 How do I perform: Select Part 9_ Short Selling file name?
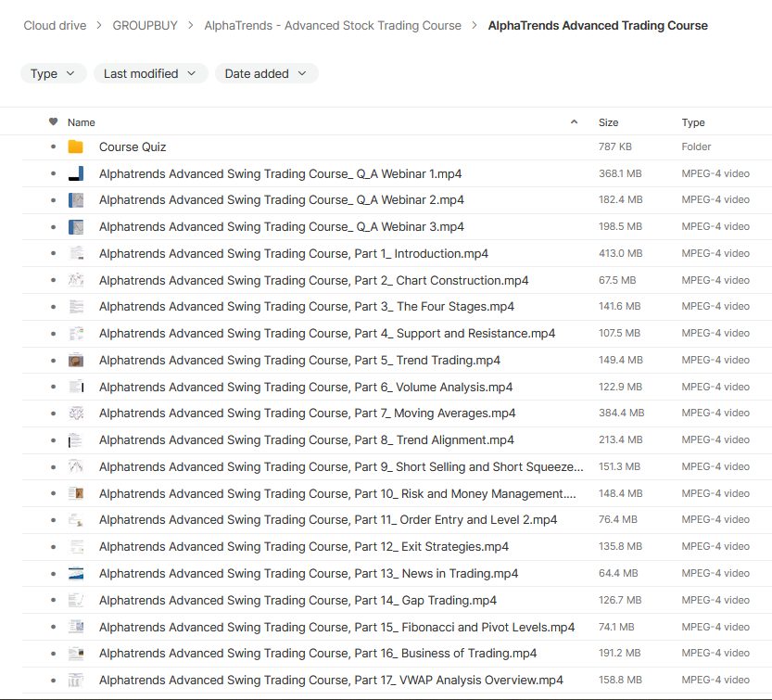(341, 466)
